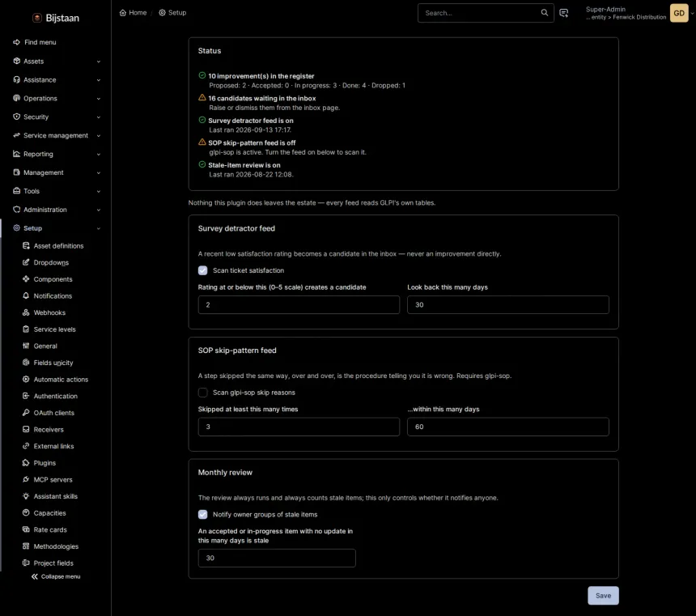
Task: Click the Bijstaan logo icon
Action: (x=37, y=18)
